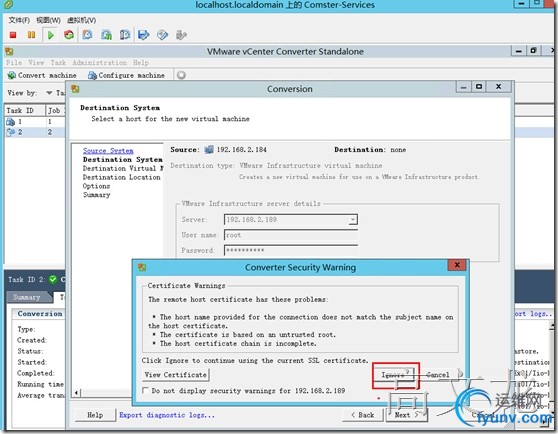
Task: Click the Back button
Action: 363,415
